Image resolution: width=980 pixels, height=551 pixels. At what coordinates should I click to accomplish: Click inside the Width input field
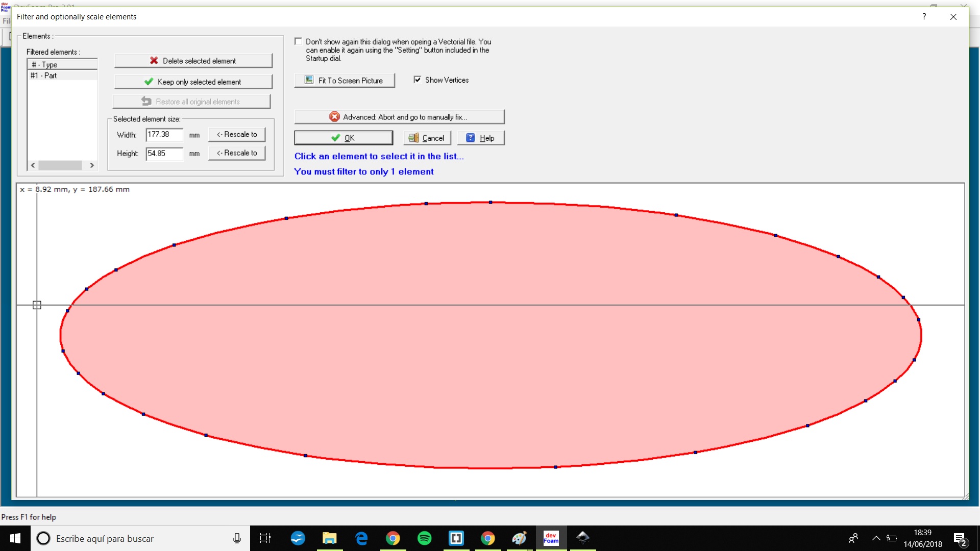(x=164, y=135)
